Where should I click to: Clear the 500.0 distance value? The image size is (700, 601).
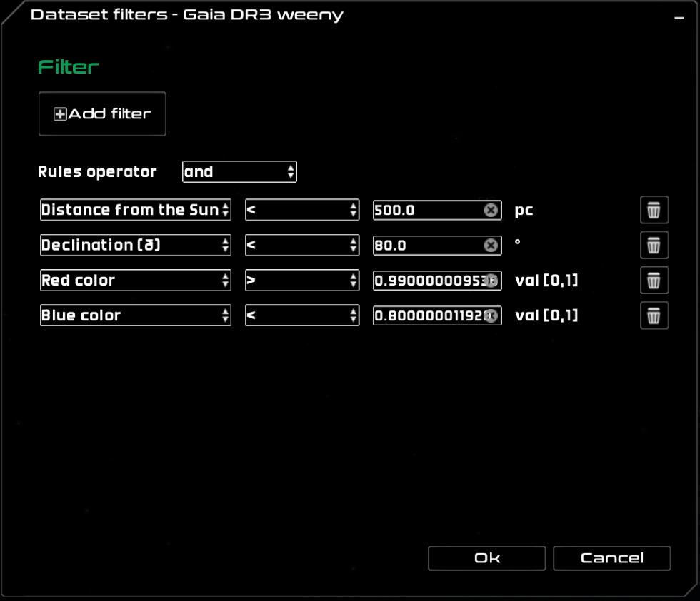click(491, 210)
